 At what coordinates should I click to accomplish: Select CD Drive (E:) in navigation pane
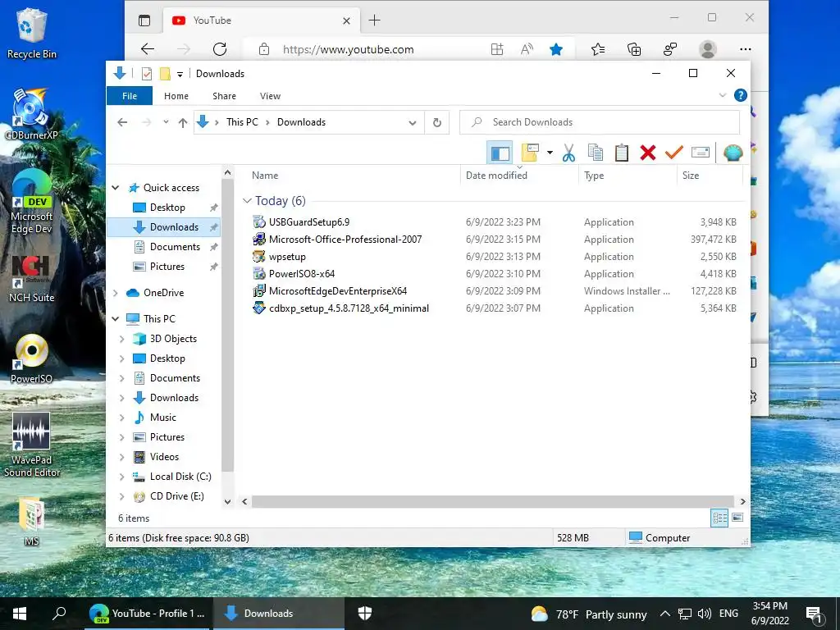point(177,496)
